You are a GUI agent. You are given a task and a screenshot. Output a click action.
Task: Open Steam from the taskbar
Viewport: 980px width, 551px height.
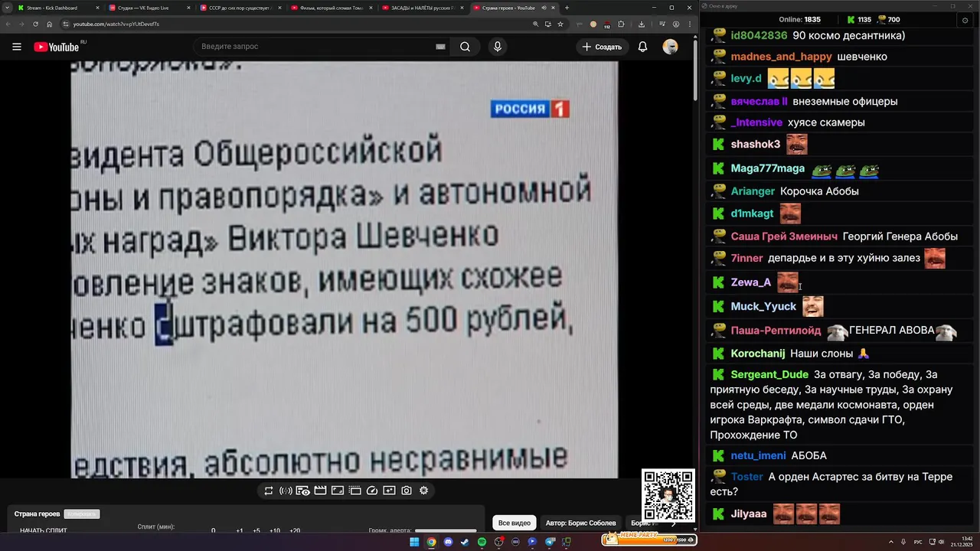click(465, 542)
